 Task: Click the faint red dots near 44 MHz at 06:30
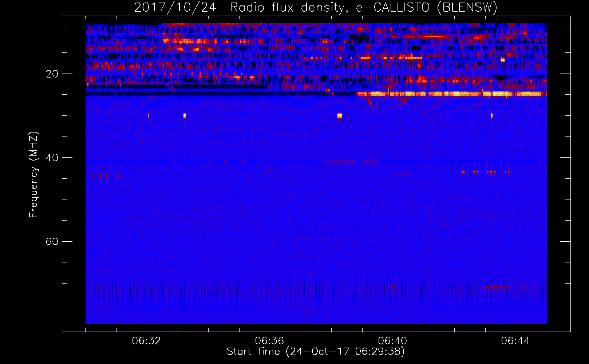click(106, 175)
